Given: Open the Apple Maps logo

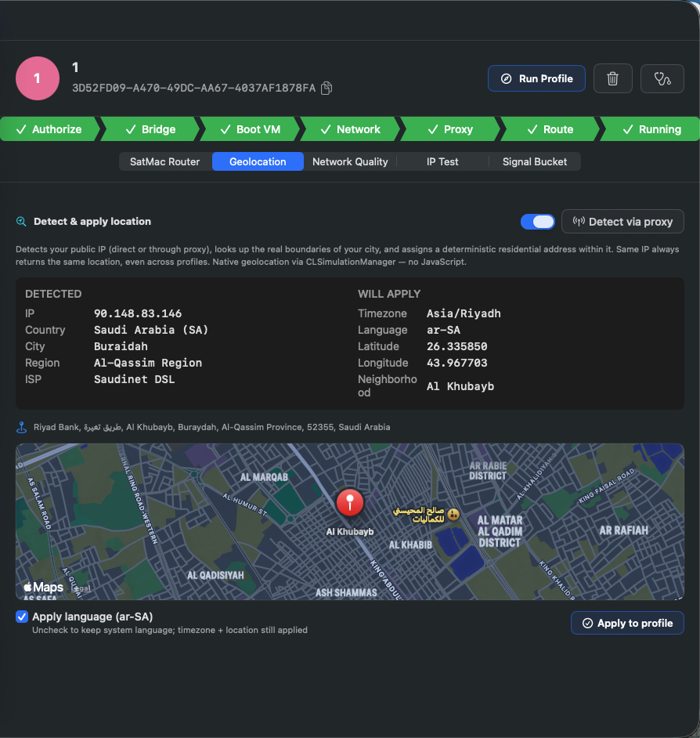Looking at the screenshot, I should [43, 588].
